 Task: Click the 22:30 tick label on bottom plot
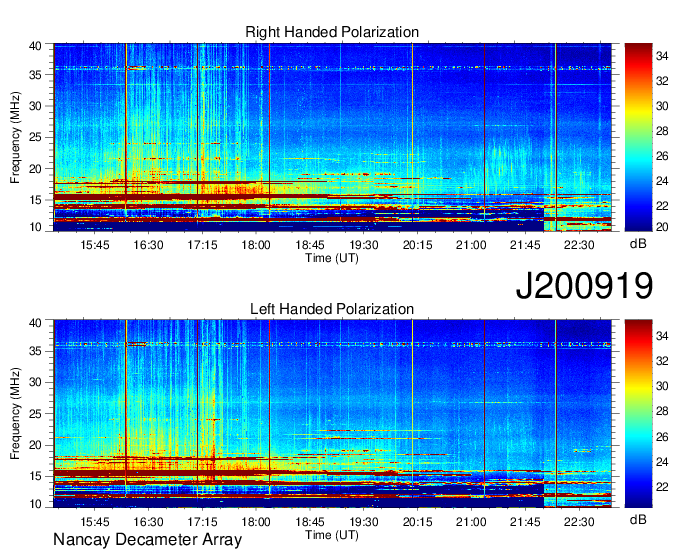579,522
